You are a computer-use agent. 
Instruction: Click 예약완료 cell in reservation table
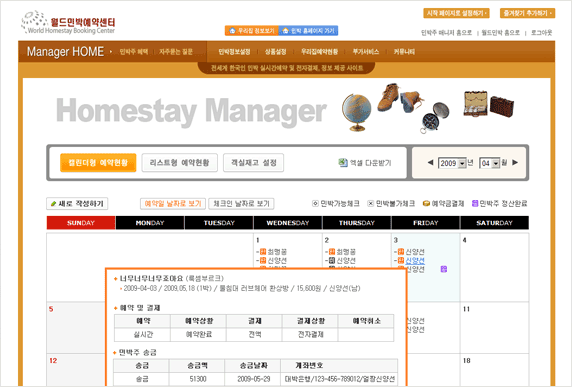coord(198,334)
